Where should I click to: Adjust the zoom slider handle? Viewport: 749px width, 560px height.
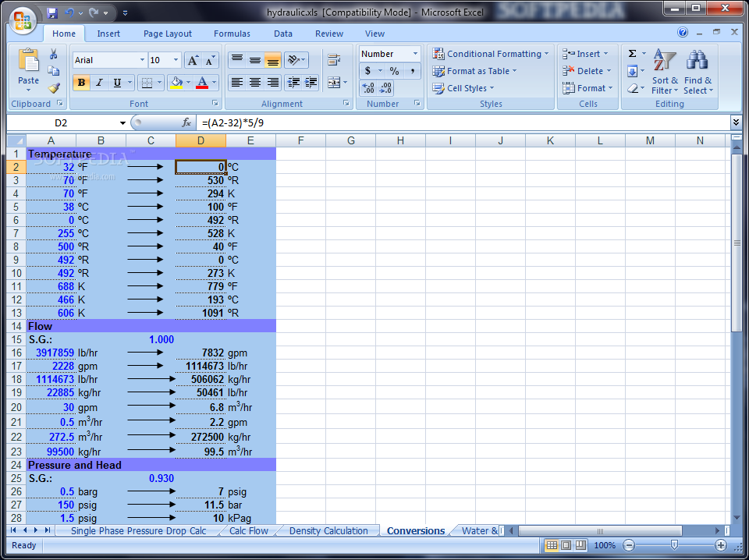tap(674, 545)
